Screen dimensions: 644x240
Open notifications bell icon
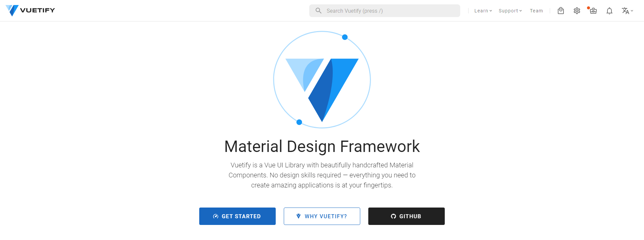click(609, 11)
